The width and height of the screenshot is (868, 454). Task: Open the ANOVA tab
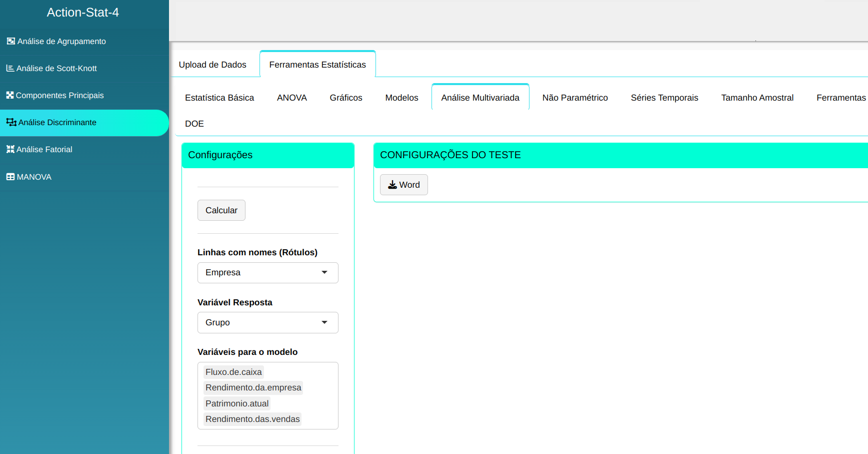click(x=291, y=98)
